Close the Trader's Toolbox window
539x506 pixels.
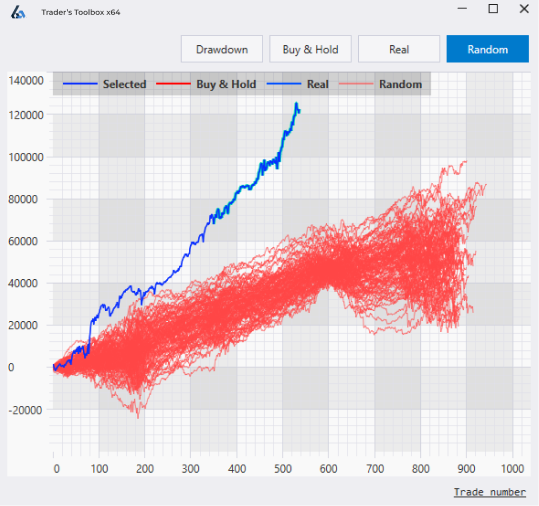point(524,9)
